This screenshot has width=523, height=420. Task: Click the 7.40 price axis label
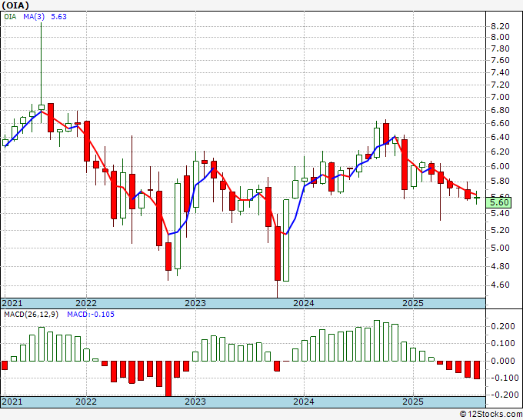click(500, 73)
